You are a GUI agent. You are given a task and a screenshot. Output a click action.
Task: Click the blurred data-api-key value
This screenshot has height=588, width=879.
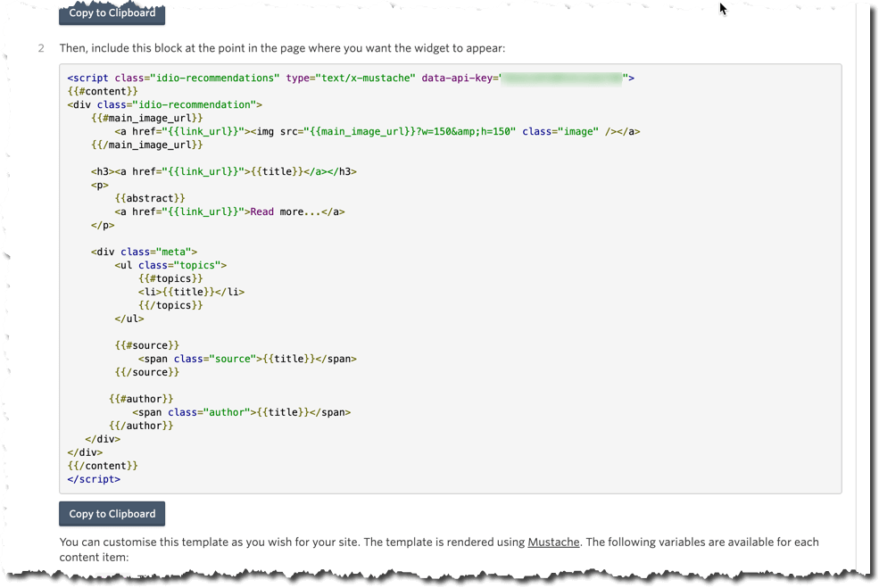coord(561,79)
